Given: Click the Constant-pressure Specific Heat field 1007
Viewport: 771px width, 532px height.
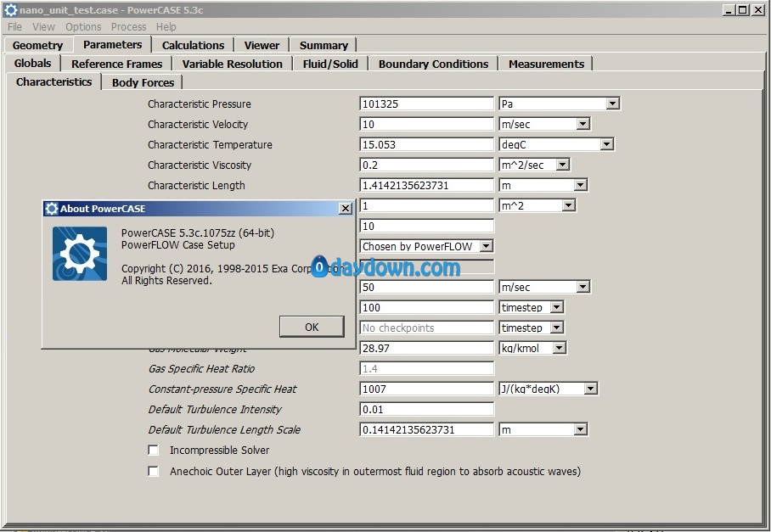Looking at the screenshot, I should tap(426, 389).
